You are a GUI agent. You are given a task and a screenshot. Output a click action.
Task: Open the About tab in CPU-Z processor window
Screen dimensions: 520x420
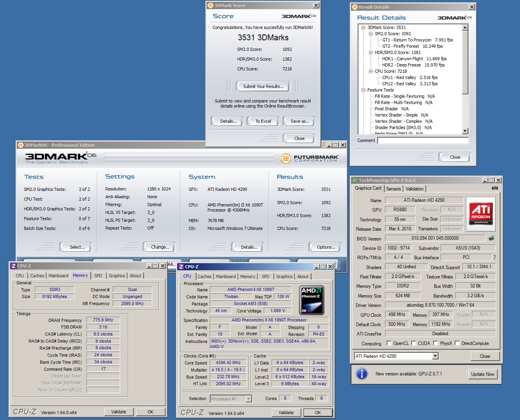(303, 276)
